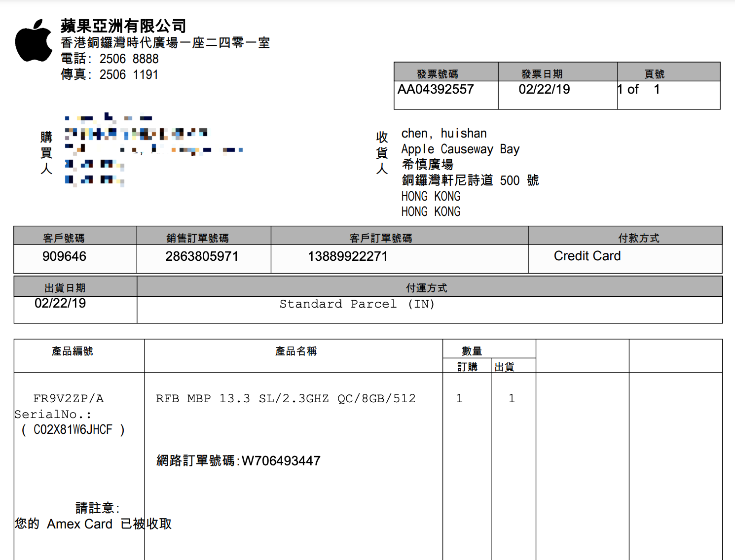Screen dimensions: 735x560
Task: Select the 希慎廣場 address line
Action: pyautogui.click(x=427, y=164)
